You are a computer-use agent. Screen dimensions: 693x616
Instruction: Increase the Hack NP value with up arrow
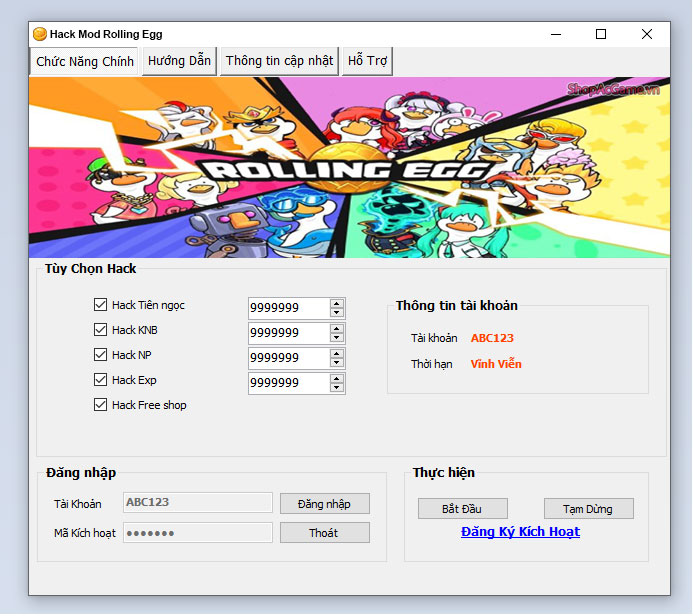pos(337,354)
